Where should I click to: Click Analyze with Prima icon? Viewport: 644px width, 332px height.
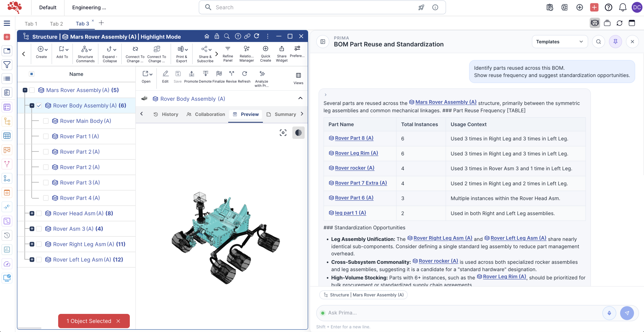[x=262, y=74]
